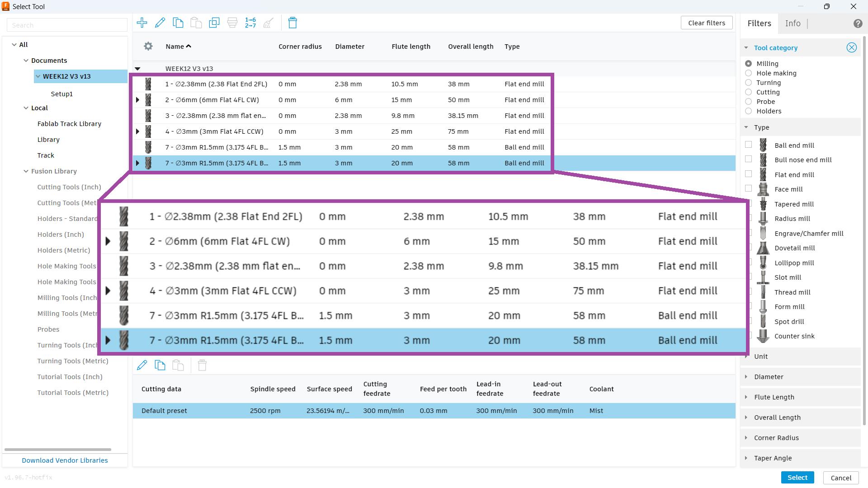Screen dimensions: 868x488
Task: Click the Search input field
Action: coord(67,25)
